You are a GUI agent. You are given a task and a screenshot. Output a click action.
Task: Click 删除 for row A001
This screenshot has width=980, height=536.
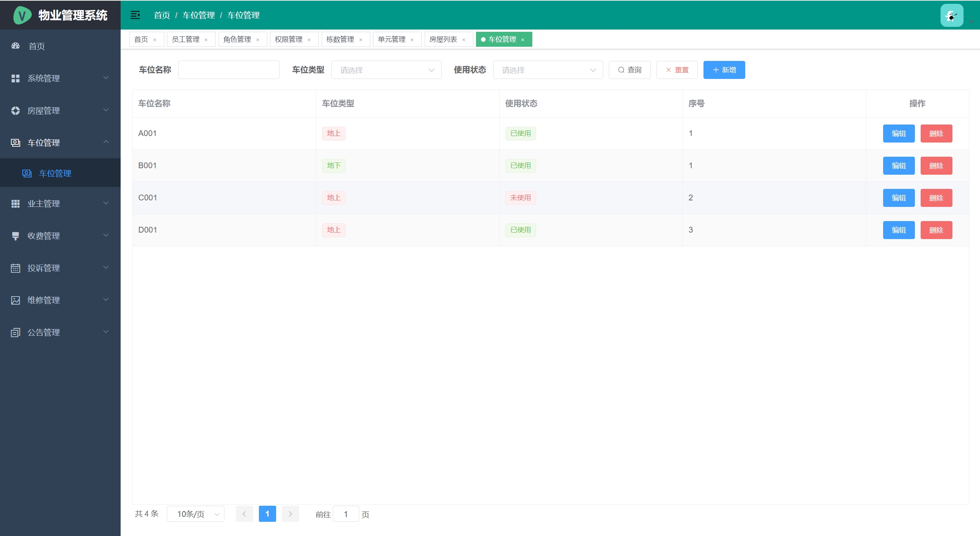(936, 134)
